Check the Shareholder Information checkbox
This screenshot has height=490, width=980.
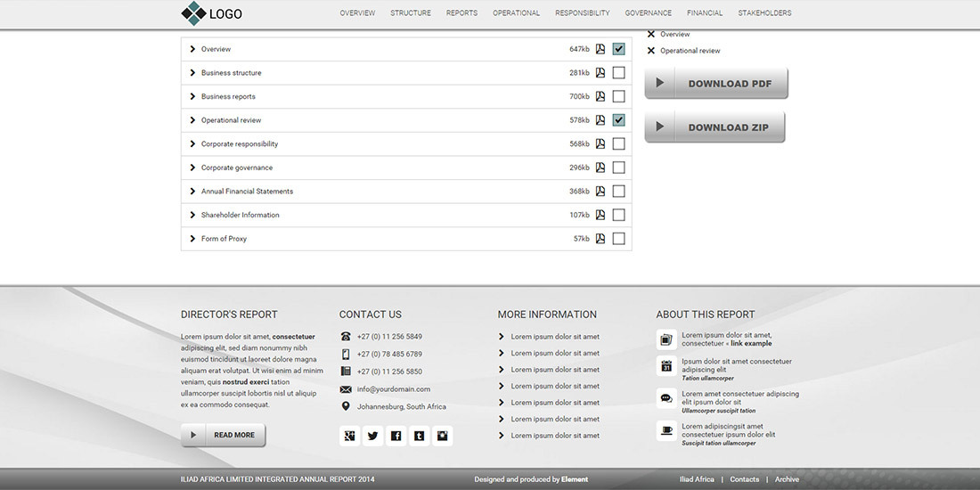pos(619,215)
